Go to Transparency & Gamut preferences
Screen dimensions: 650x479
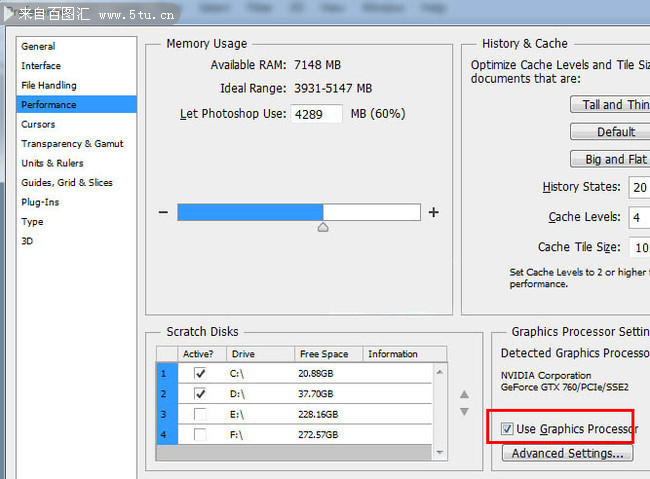tap(73, 144)
